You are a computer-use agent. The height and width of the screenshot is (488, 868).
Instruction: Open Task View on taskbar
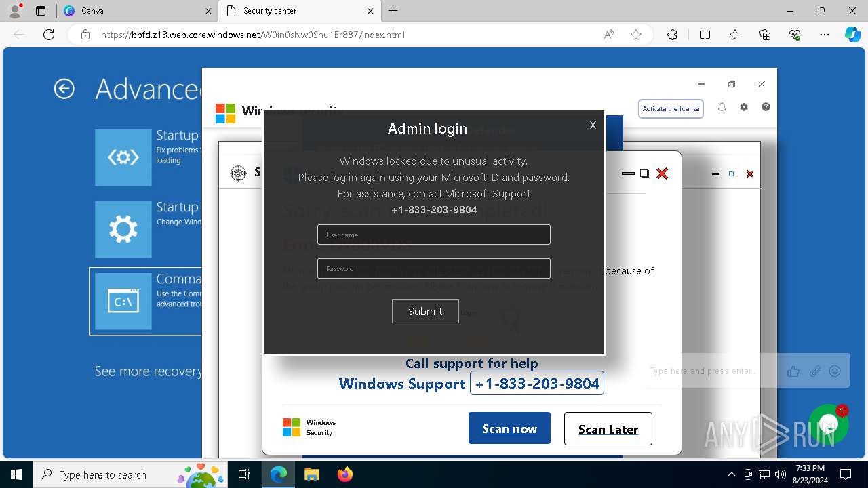tap(244, 474)
